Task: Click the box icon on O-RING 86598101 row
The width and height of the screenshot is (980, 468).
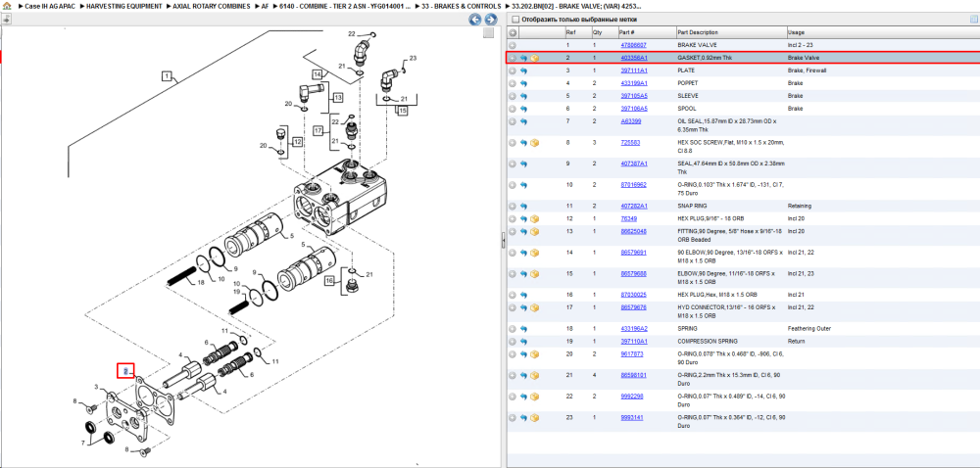Action: tap(535, 376)
